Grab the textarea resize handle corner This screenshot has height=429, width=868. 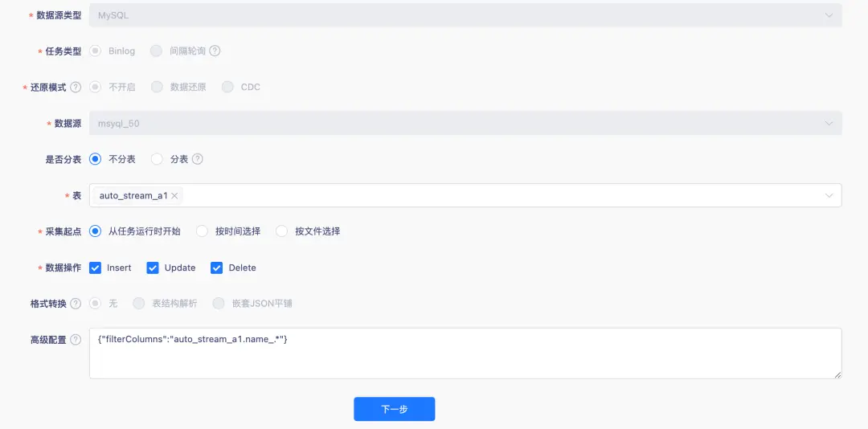click(837, 374)
